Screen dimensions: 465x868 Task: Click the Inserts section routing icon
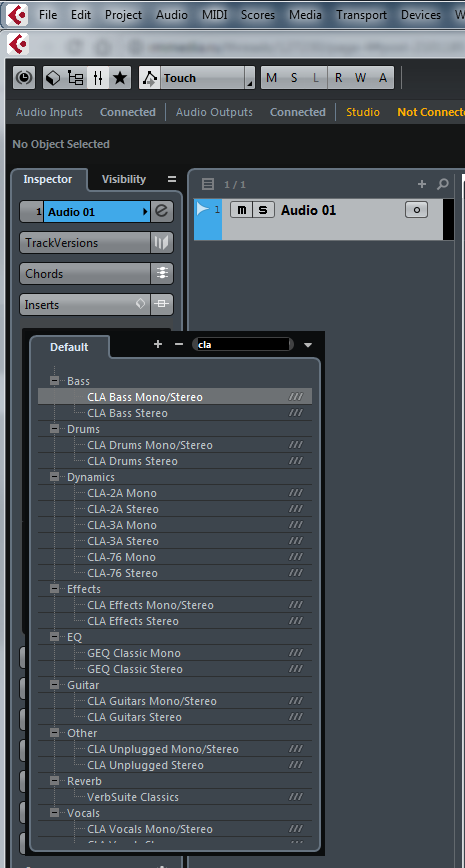tap(162, 304)
